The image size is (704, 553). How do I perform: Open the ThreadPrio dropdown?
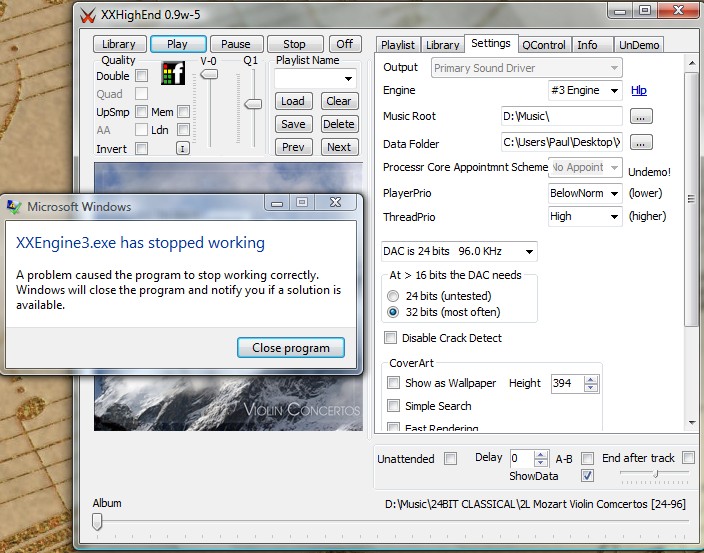585,217
